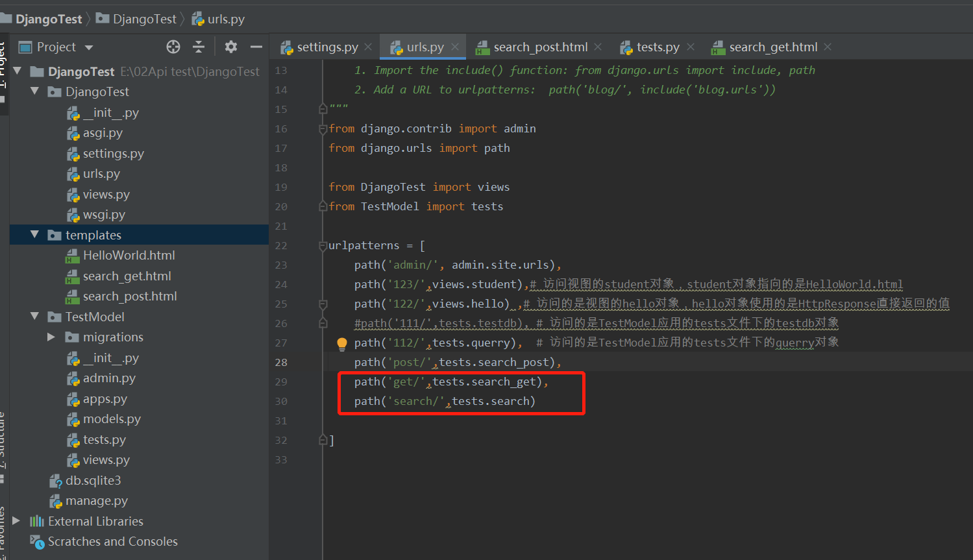Select manage.py file
The image size is (973, 560).
click(x=96, y=500)
